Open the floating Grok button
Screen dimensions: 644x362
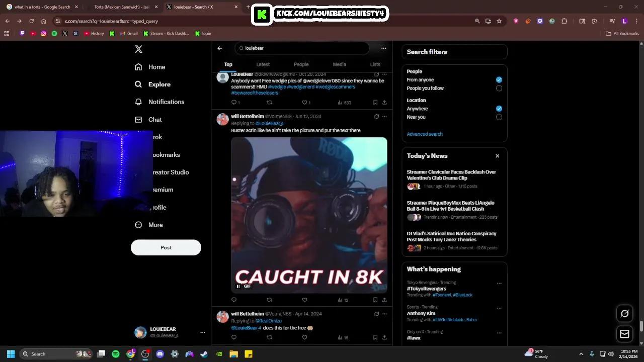(624, 313)
